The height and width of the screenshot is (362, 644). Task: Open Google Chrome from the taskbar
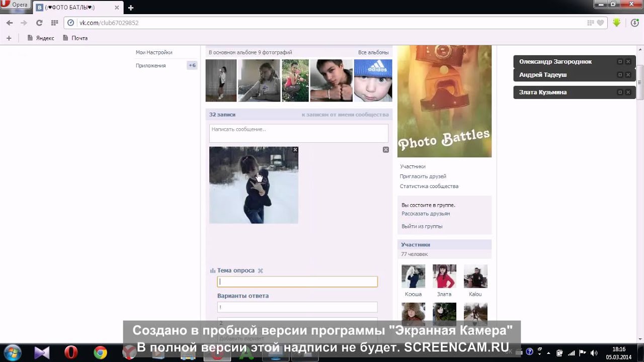click(101, 353)
